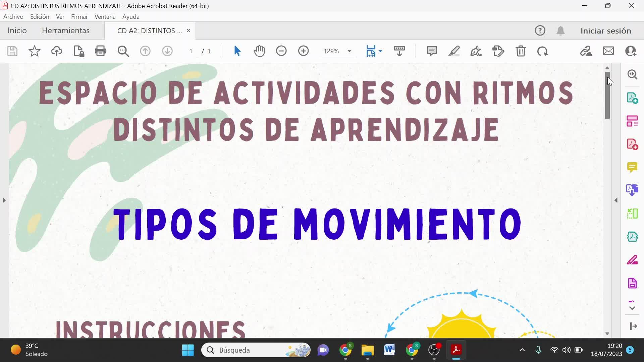
Task: Switch to the Herramientas tab
Action: pyautogui.click(x=66, y=31)
